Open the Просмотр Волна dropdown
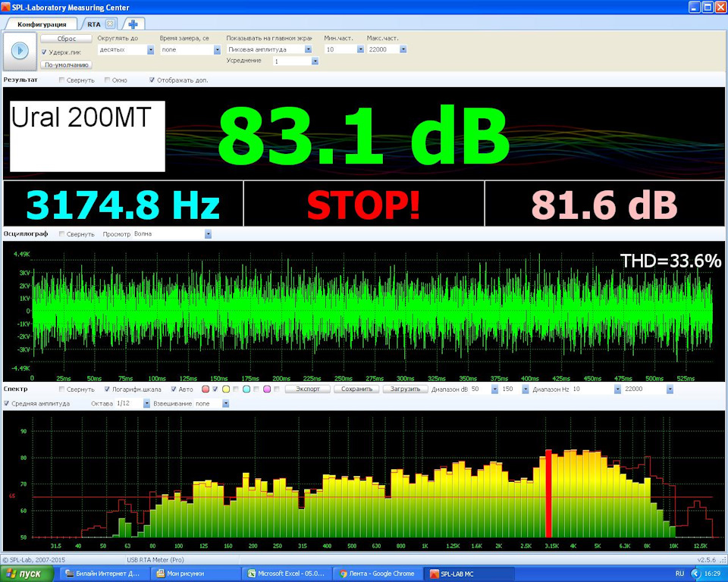Image resolution: width=728 pixels, height=582 pixels. click(208, 234)
